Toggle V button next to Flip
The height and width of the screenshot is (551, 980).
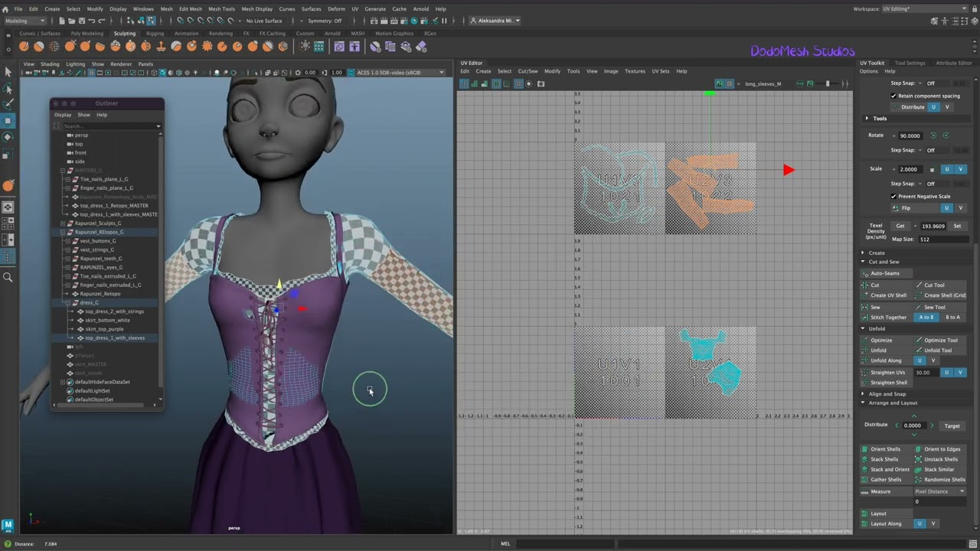[961, 208]
